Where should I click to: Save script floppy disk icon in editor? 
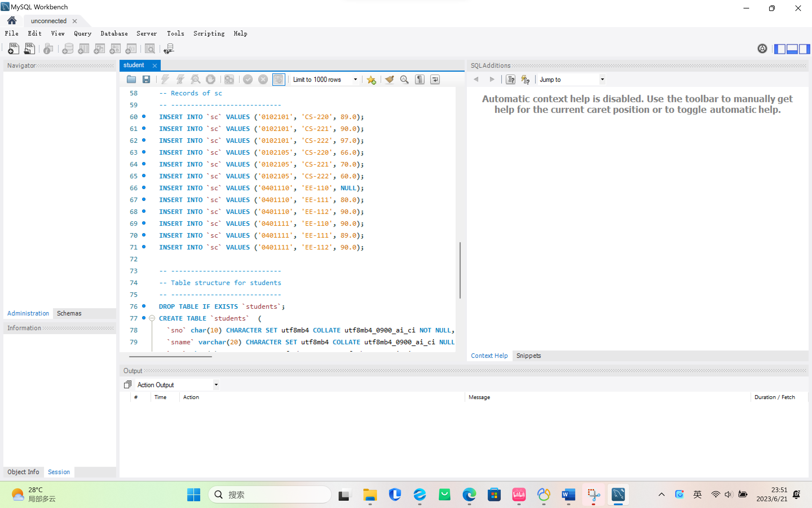coord(146,79)
